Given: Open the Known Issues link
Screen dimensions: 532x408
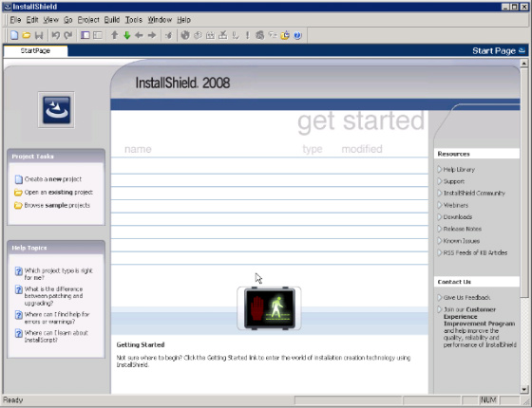Looking at the screenshot, I should pos(462,241).
